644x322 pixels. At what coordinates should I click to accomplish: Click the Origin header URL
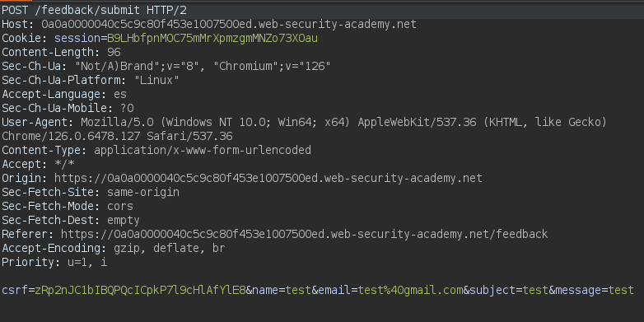[x=268, y=178]
